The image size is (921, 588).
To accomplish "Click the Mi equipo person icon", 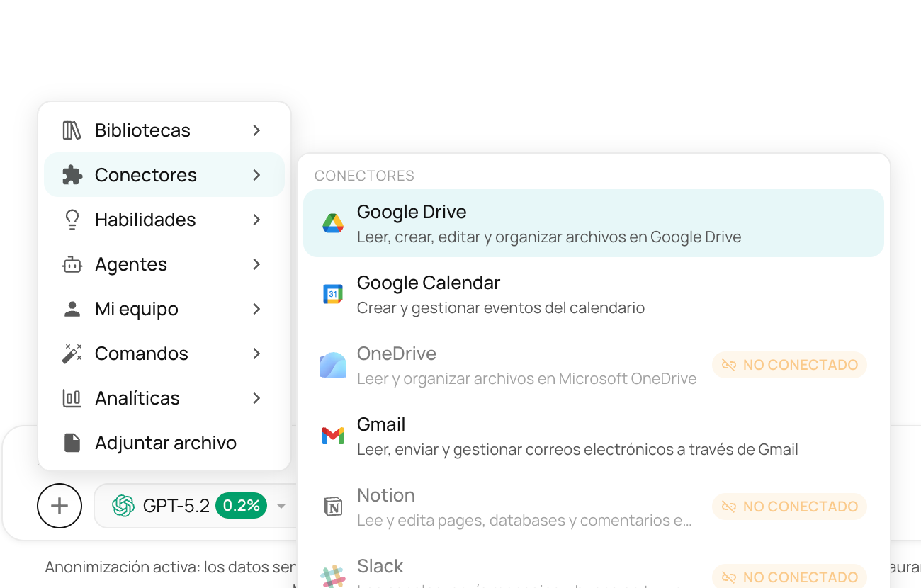I will click(72, 309).
